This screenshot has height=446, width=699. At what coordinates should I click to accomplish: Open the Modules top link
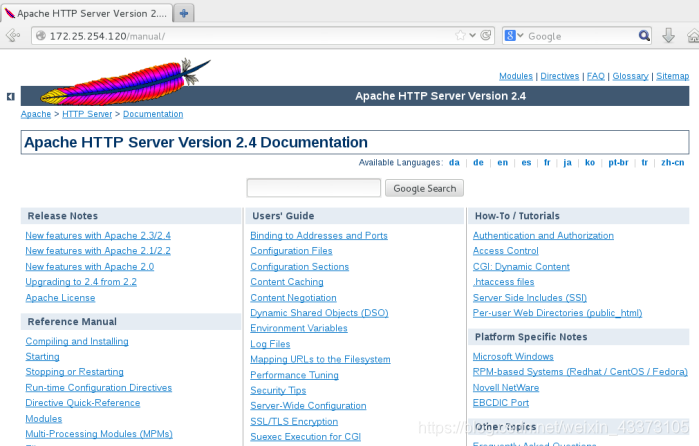(x=516, y=76)
